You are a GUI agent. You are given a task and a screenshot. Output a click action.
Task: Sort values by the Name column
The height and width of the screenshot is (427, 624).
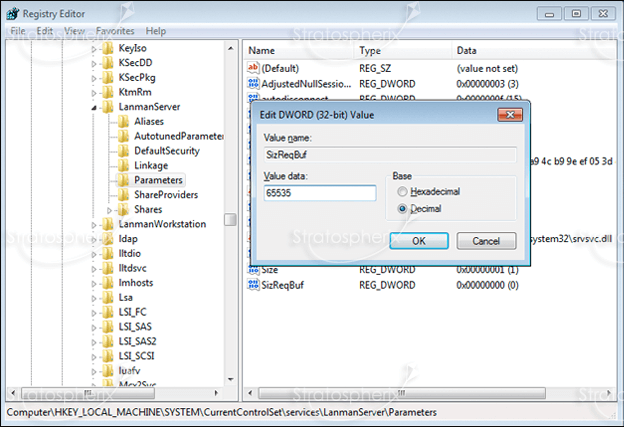tap(298, 51)
